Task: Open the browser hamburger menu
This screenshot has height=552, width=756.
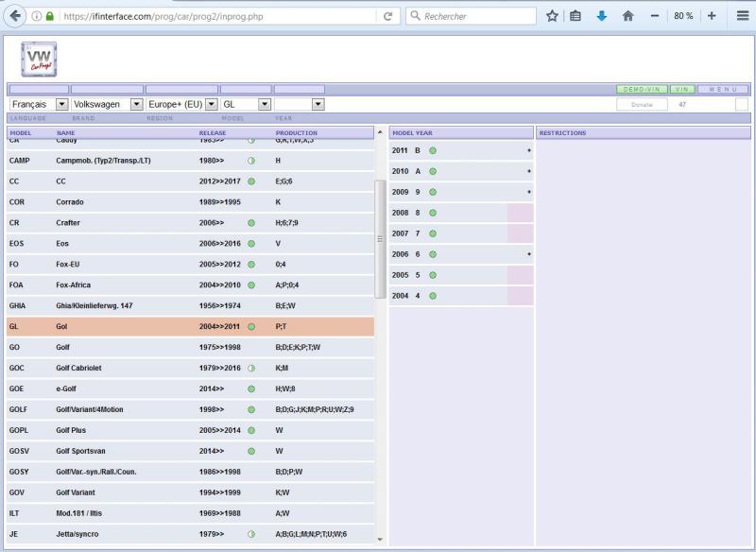Action: (743, 16)
